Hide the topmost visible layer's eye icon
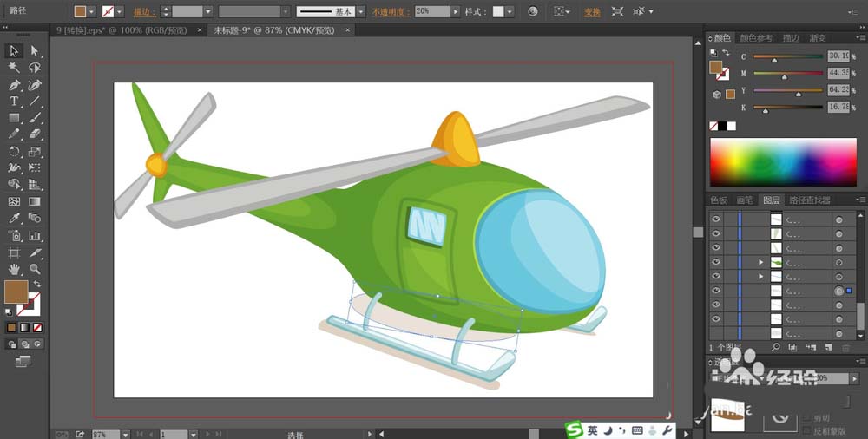868x439 pixels. point(716,219)
